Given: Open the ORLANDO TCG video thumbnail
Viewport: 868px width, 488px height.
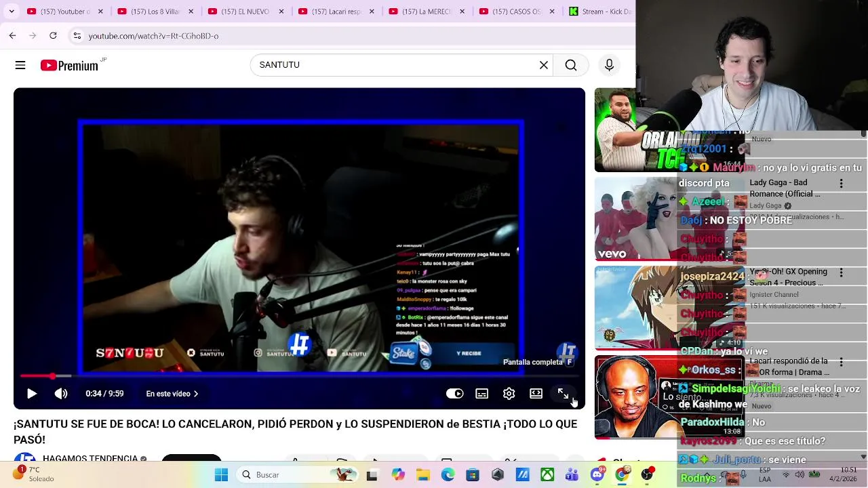Looking at the screenshot, I should (636, 130).
